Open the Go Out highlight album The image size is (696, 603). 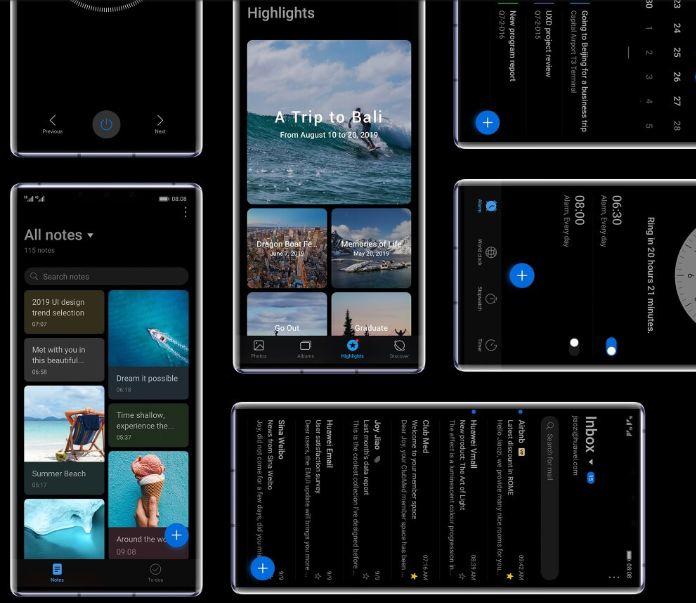[287, 314]
